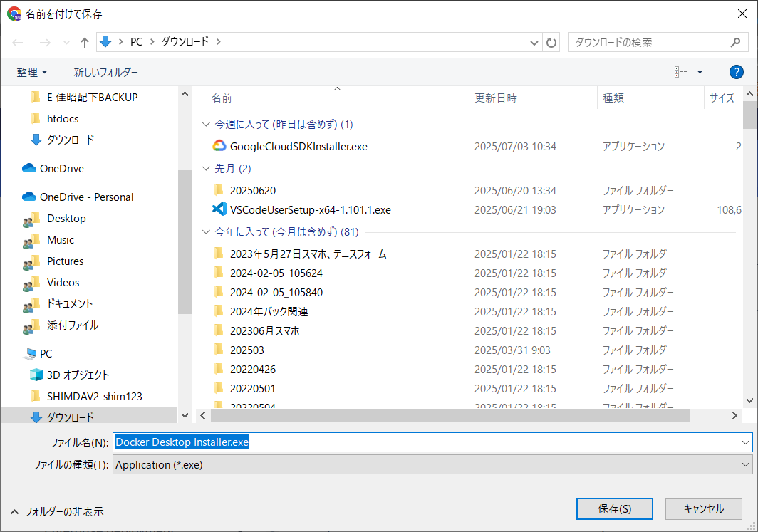Click the Up one level arrow icon
The width and height of the screenshot is (758, 532).
tap(84, 43)
